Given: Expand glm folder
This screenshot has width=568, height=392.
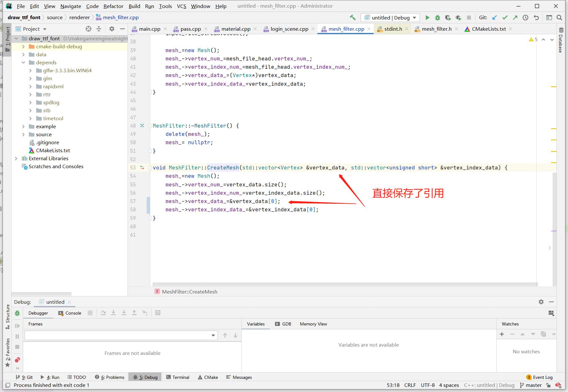Looking at the screenshot, I should (30, 78).
